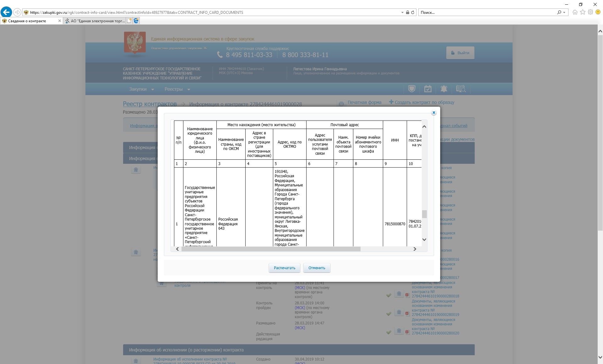Click the smiley feedback icon

point(598,12)
